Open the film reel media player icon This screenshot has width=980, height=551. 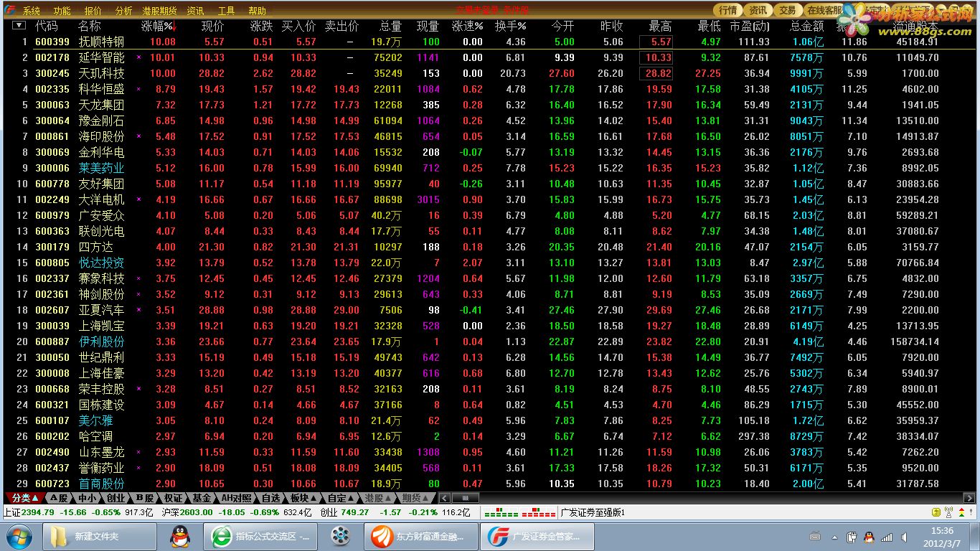[x=340, y=536]
